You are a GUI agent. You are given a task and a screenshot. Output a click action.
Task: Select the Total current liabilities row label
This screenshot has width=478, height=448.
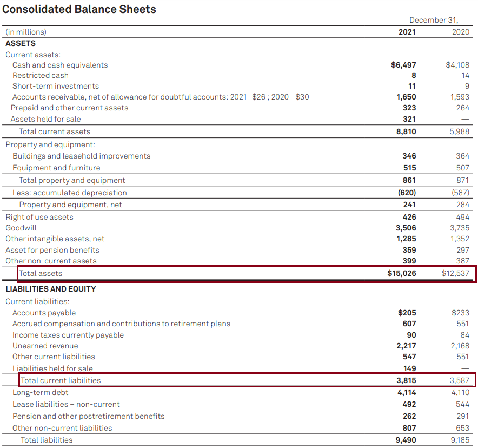point(61,380)
